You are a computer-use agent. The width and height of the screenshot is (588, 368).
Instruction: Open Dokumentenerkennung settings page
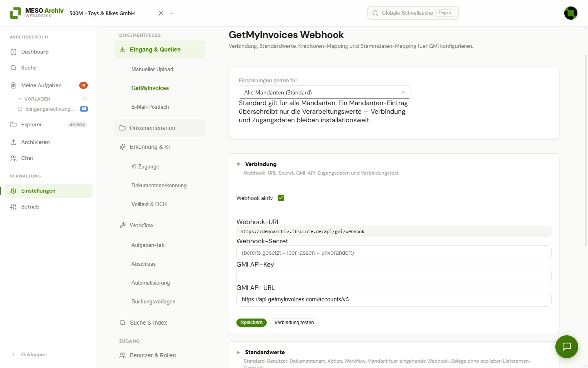(159, 186)
